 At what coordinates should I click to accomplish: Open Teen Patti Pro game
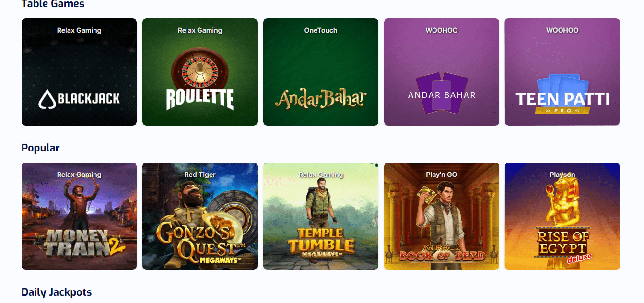[562, 72]
